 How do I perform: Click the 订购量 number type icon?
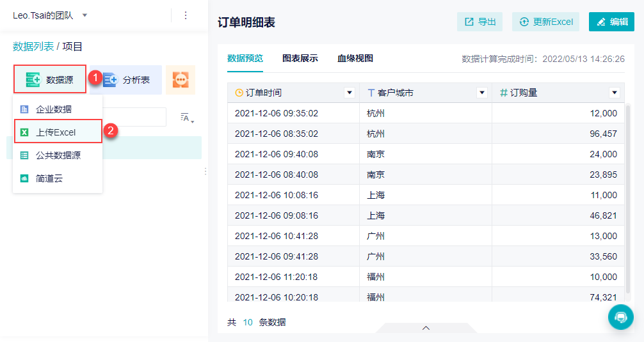pyautogui.click(x=503, y=93)
